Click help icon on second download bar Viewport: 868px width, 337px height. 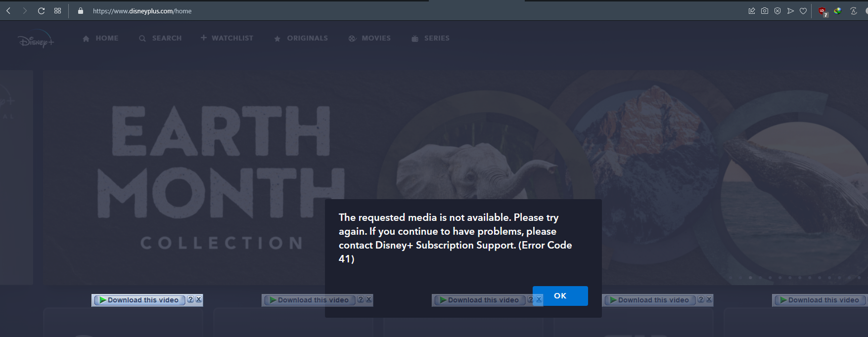361,299
